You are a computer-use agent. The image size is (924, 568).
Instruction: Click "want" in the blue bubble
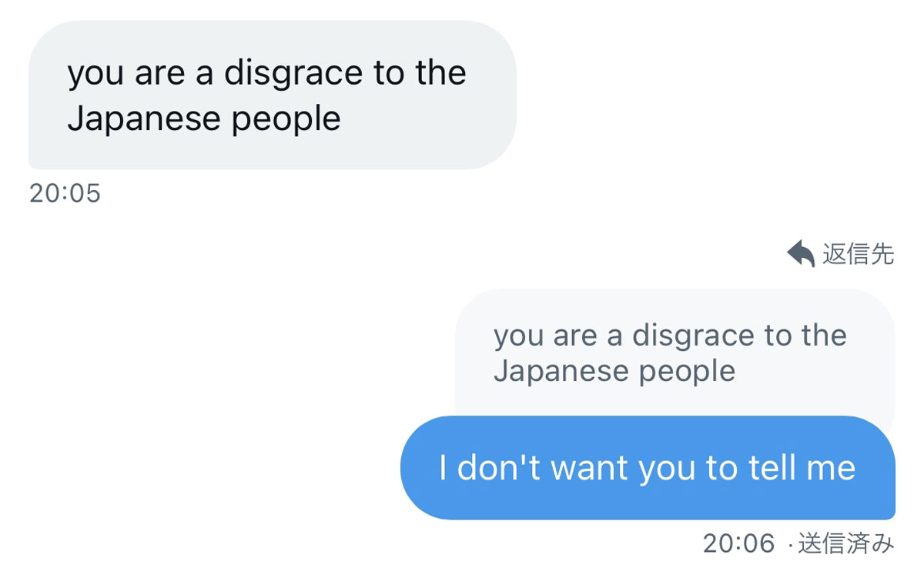tap(589, 468)
